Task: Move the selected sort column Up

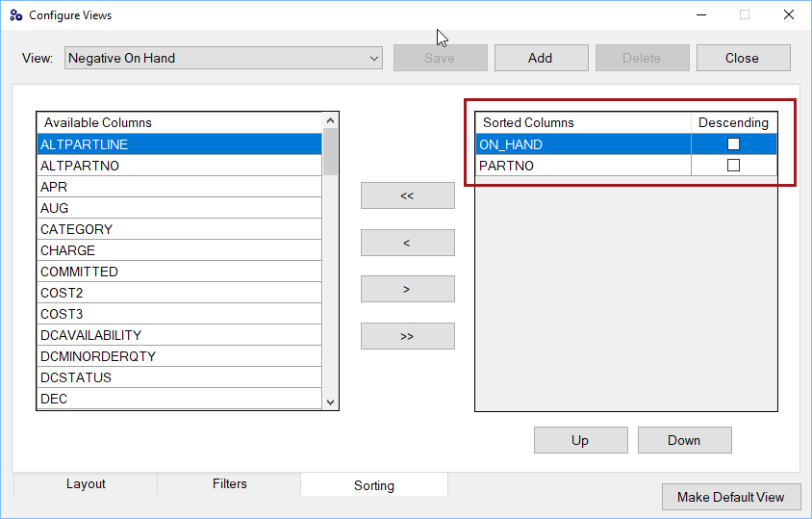Action: 580,440
